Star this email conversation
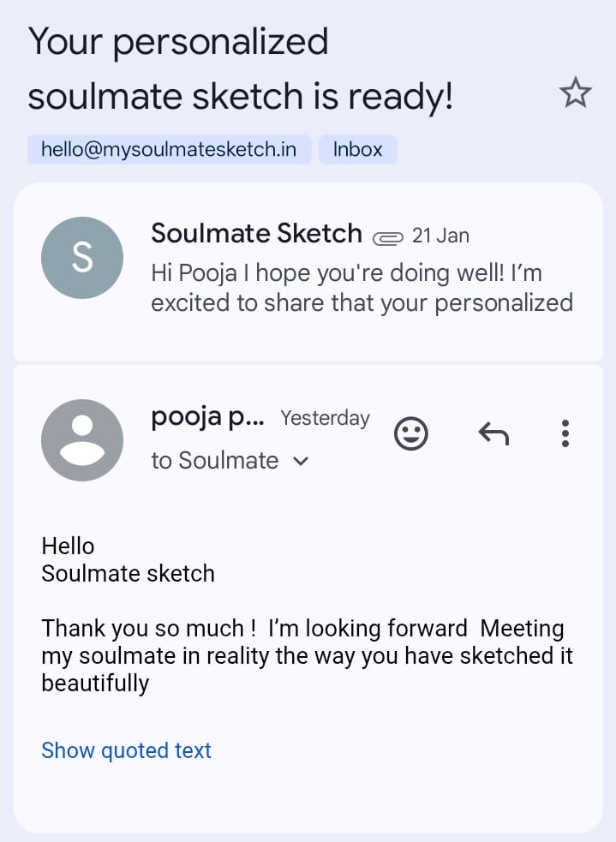This screenshot has width=616, height=842. [x=575, y=93]
